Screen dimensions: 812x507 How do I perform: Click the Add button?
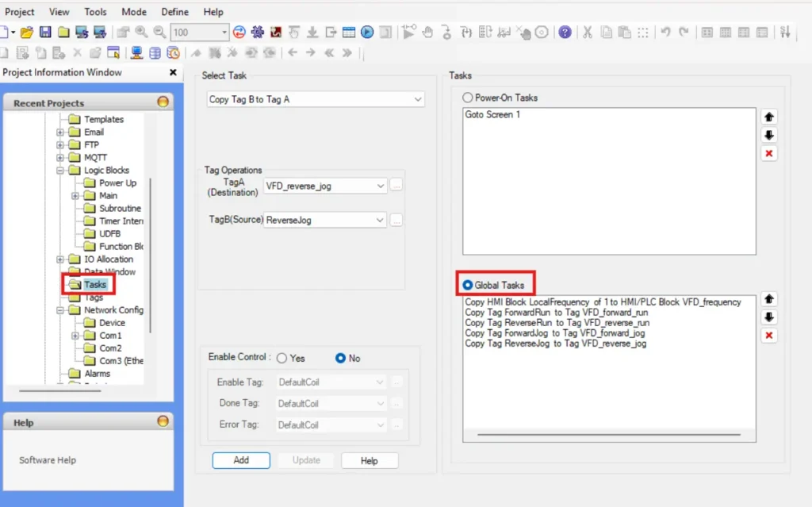click(241, 460)
